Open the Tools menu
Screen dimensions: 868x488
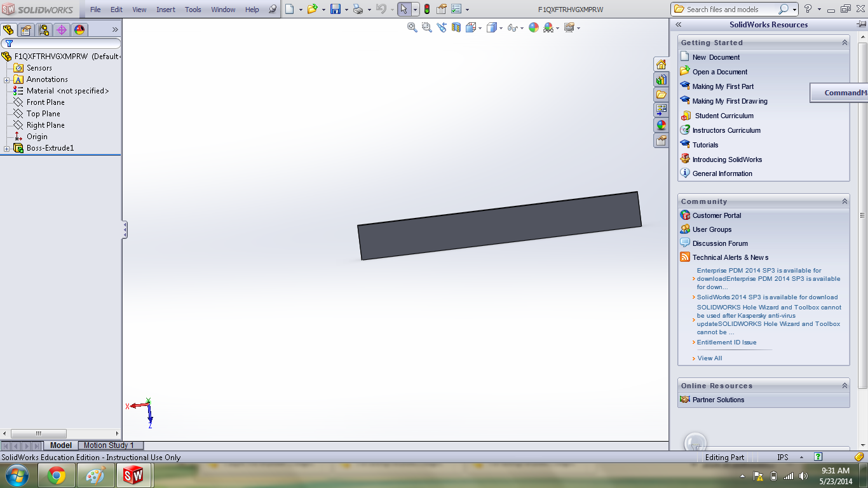193,10
